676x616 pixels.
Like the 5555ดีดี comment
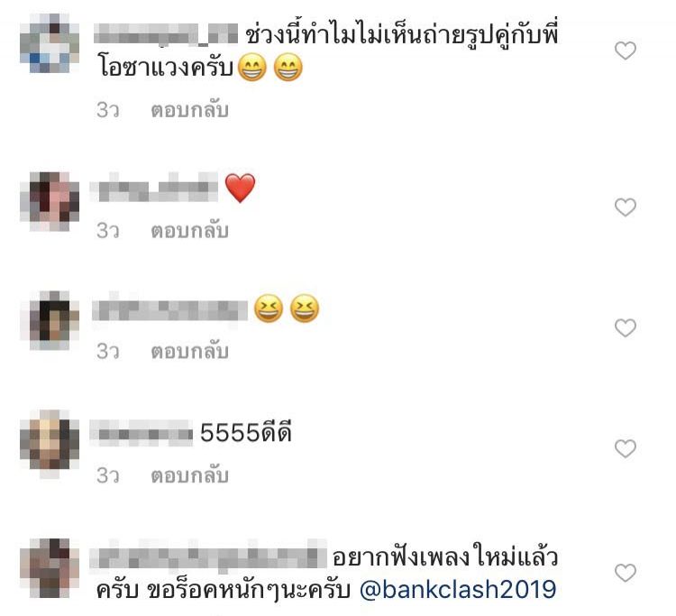tap(626, 448)
